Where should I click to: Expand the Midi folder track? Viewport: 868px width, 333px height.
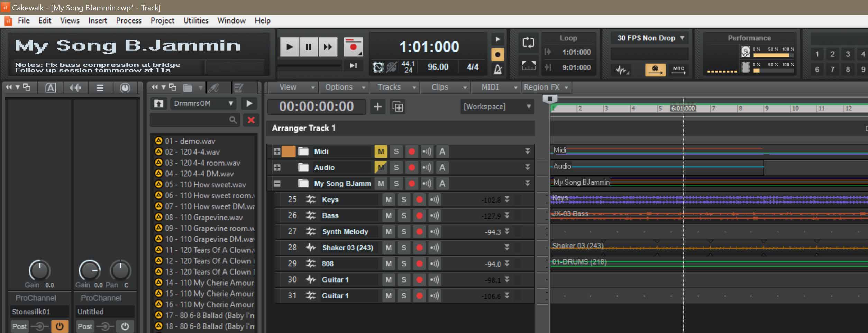tap(277, 151)
